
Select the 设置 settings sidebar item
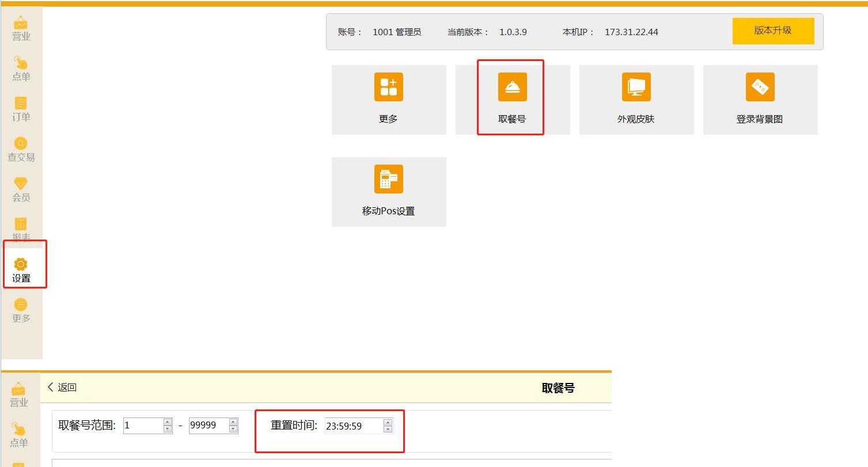(x=21, y=270)
